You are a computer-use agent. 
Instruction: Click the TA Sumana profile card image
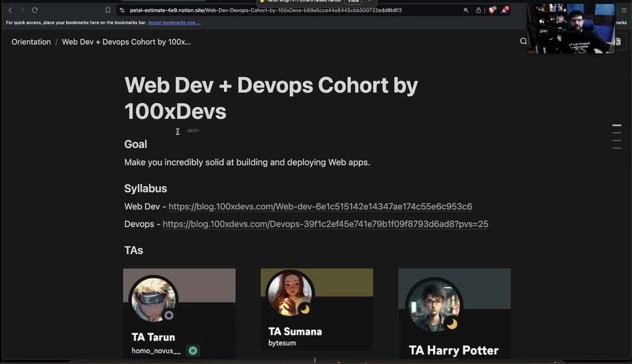[x=317, y=309]
